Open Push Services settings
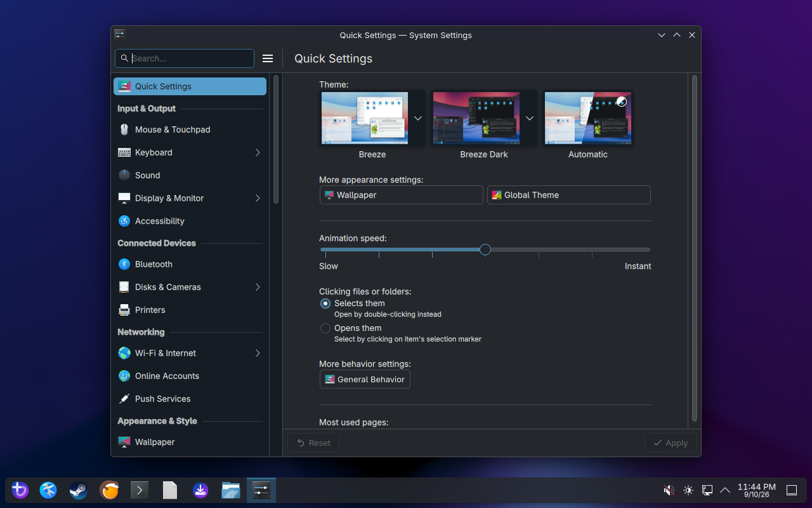Image resolution: width=812 pixels, height=508 pixels. [x=190, y=399]
